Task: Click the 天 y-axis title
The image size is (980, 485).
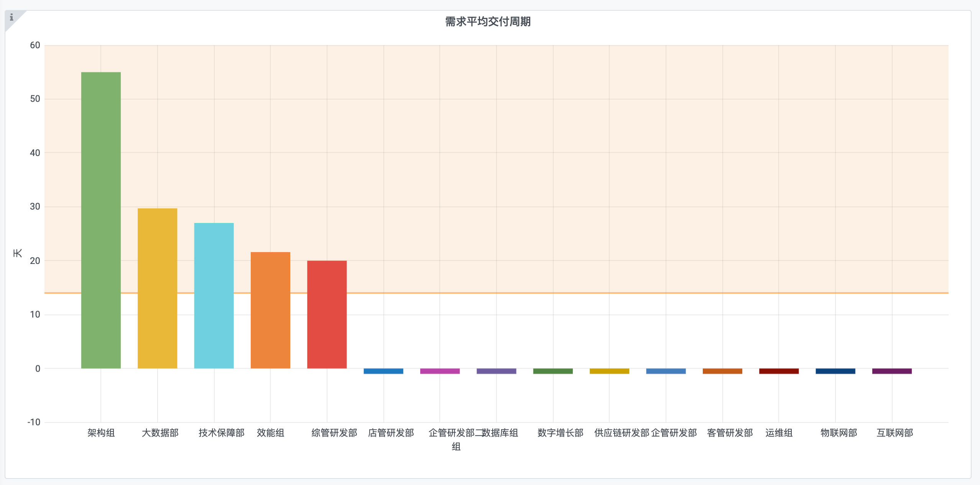Action: tap(18, 253)
